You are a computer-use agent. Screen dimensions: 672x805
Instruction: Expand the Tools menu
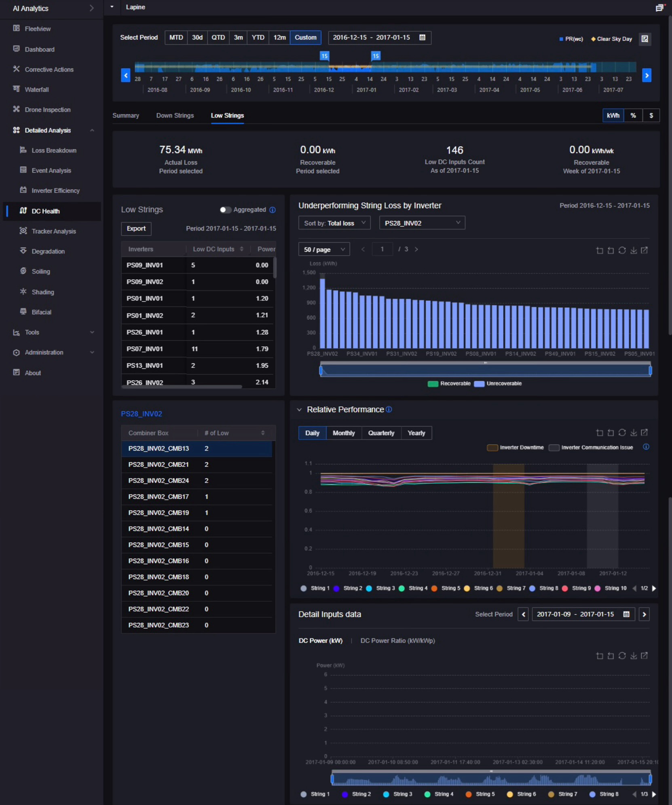click(92, 332)
